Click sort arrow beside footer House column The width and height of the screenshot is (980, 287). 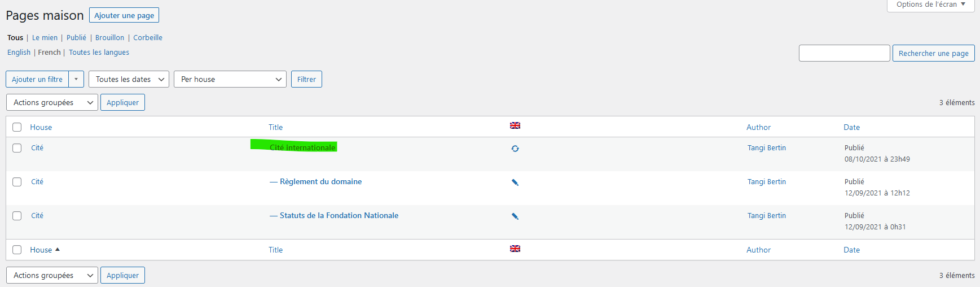(x=58, y=249)
